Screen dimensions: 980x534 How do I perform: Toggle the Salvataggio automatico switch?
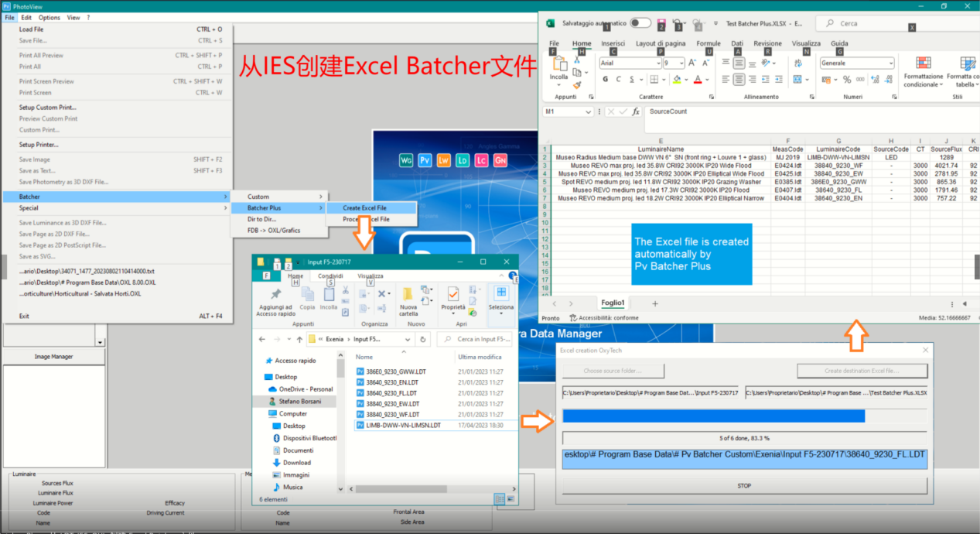[x=640, y=23]
